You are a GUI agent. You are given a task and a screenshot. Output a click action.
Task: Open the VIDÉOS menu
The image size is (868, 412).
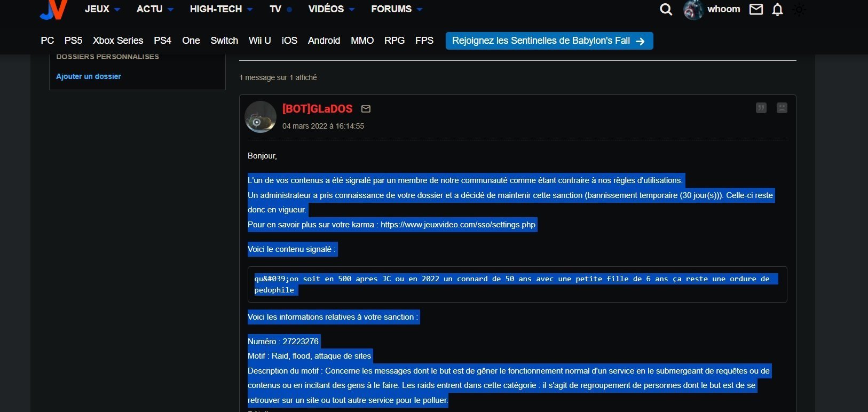332,9
